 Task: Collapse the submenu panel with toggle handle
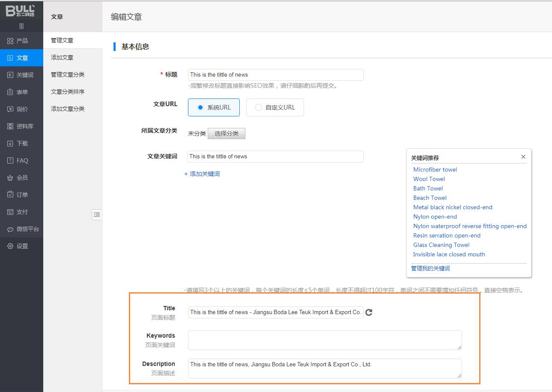(97, 215)
